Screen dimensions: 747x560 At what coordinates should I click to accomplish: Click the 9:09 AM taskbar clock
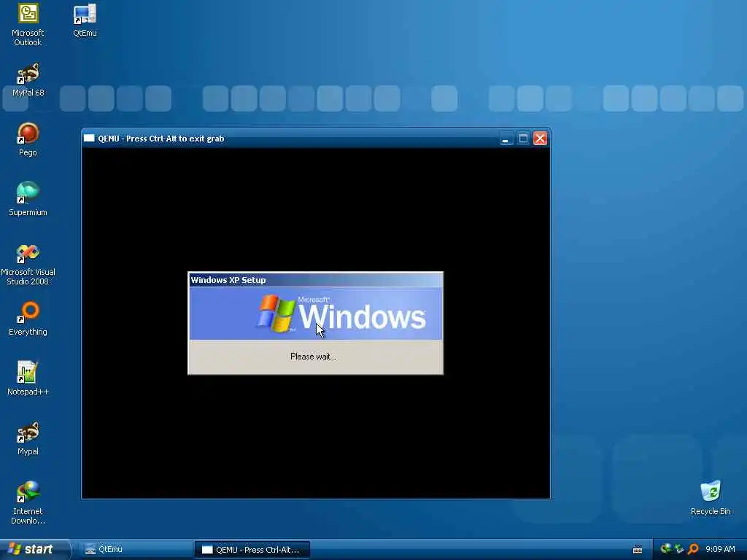[x=720, y=549]
